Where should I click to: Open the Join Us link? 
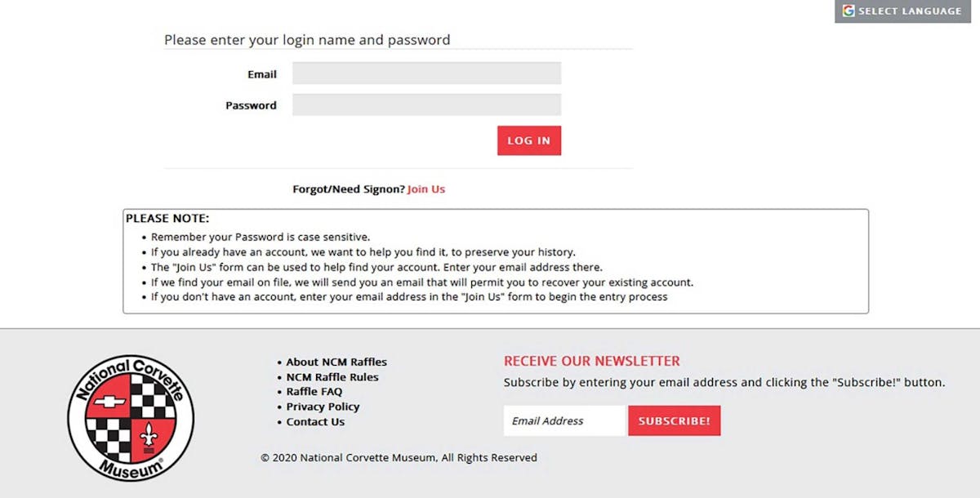click(x=426, y=189)
